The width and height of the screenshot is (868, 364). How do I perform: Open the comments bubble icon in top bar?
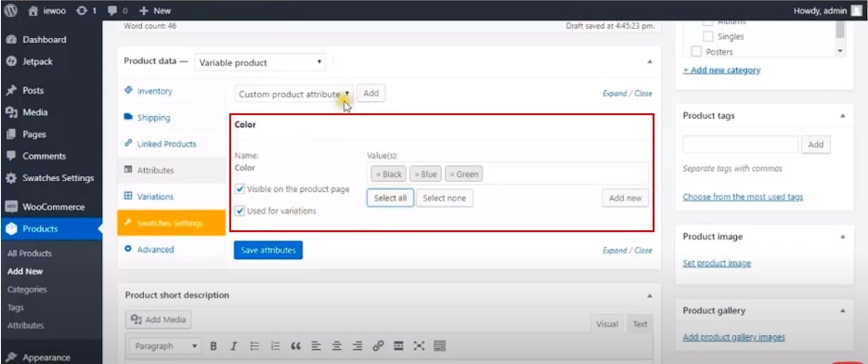click(112, 10)
